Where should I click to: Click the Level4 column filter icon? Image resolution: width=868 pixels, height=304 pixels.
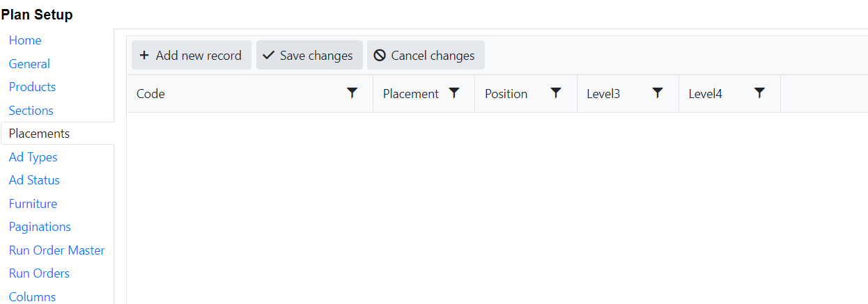click(759, 93)
